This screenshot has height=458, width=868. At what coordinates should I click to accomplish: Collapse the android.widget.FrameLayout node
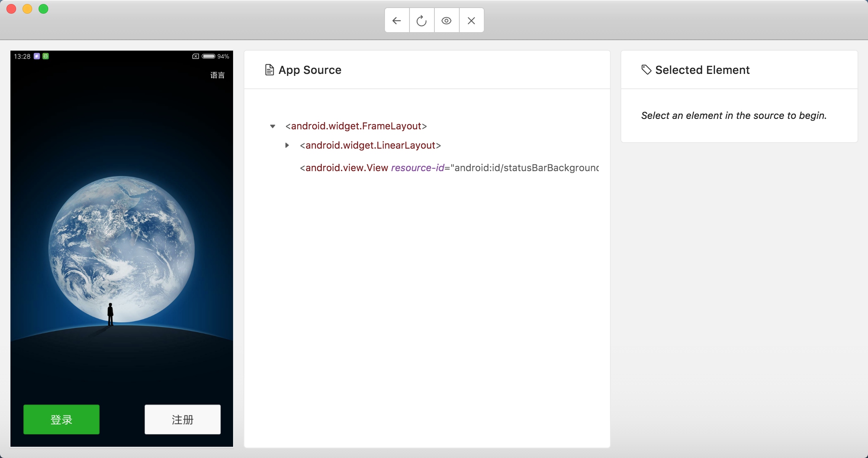pos(272,126)
